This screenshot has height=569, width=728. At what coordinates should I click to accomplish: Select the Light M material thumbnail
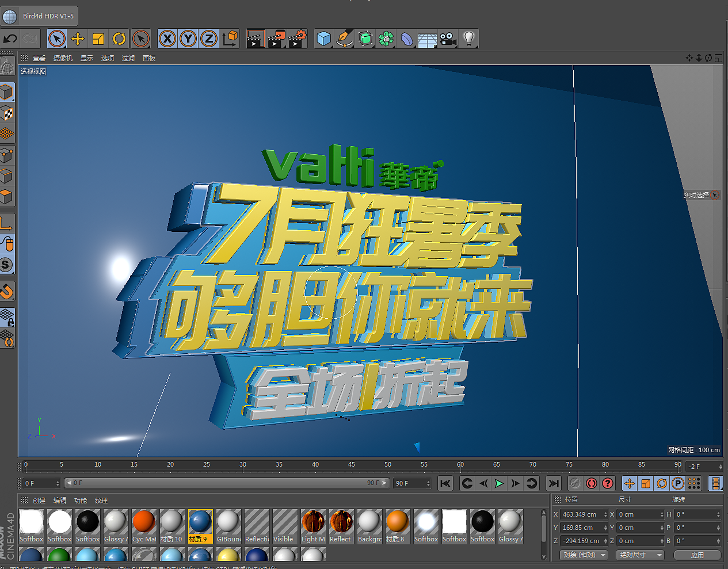coord(313,526)
